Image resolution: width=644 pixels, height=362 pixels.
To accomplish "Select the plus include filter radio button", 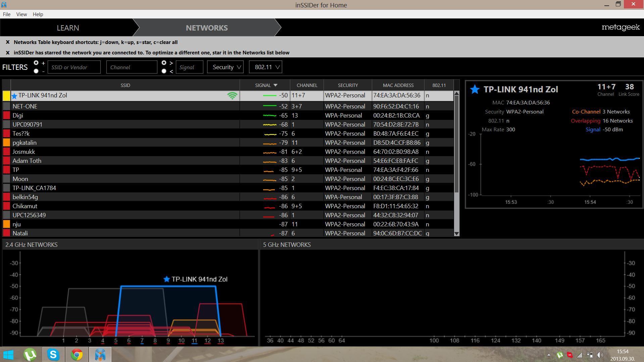I will 36,63.
